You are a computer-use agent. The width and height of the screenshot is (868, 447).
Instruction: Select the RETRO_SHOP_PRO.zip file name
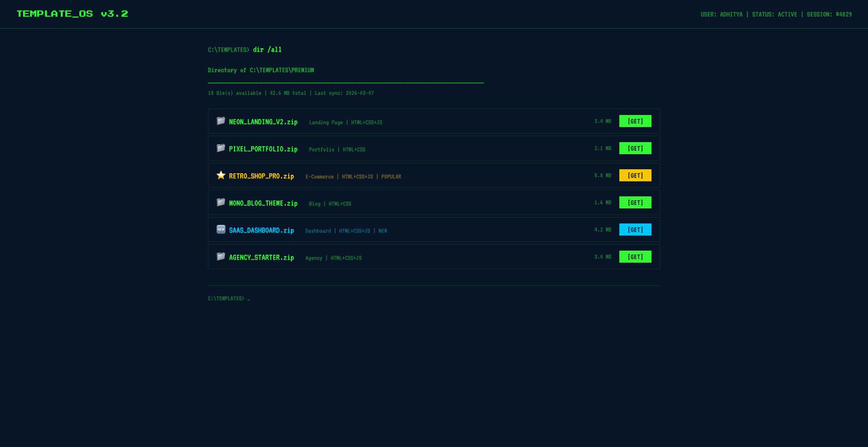[261, 176]
